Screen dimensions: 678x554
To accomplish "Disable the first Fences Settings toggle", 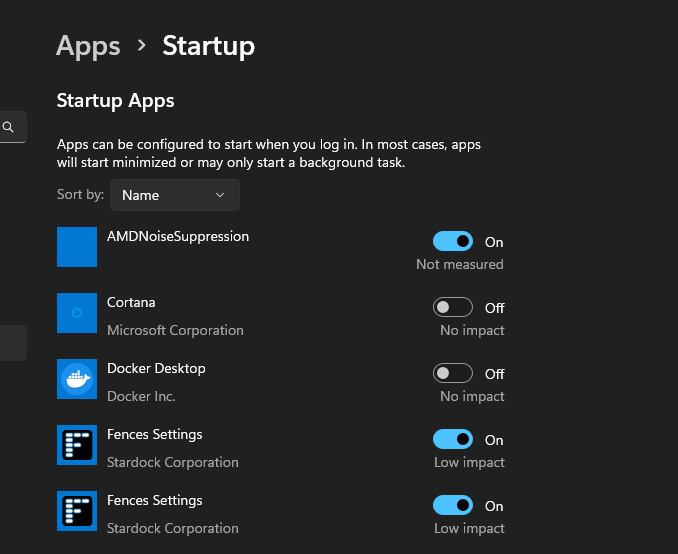I will point(453,439).
